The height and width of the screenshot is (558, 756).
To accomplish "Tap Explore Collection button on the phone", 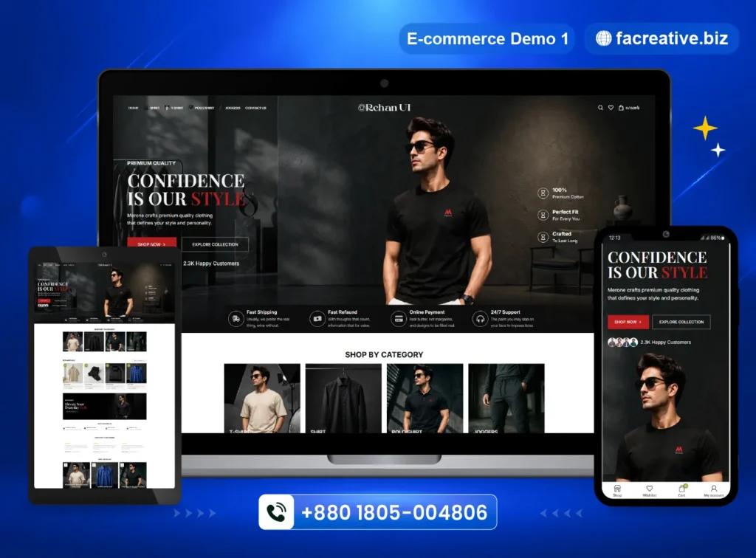I will (681, 322).
